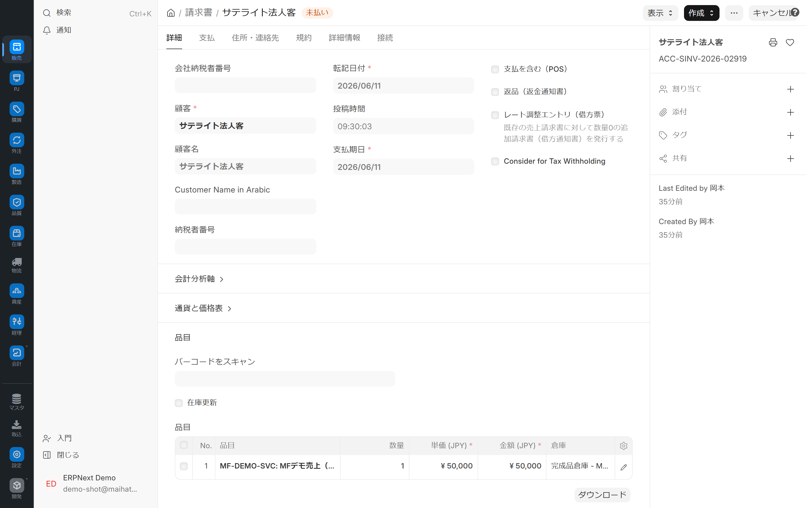Switch to the 詳細 tab
The image size is (812, 508).
coord(174,38)
